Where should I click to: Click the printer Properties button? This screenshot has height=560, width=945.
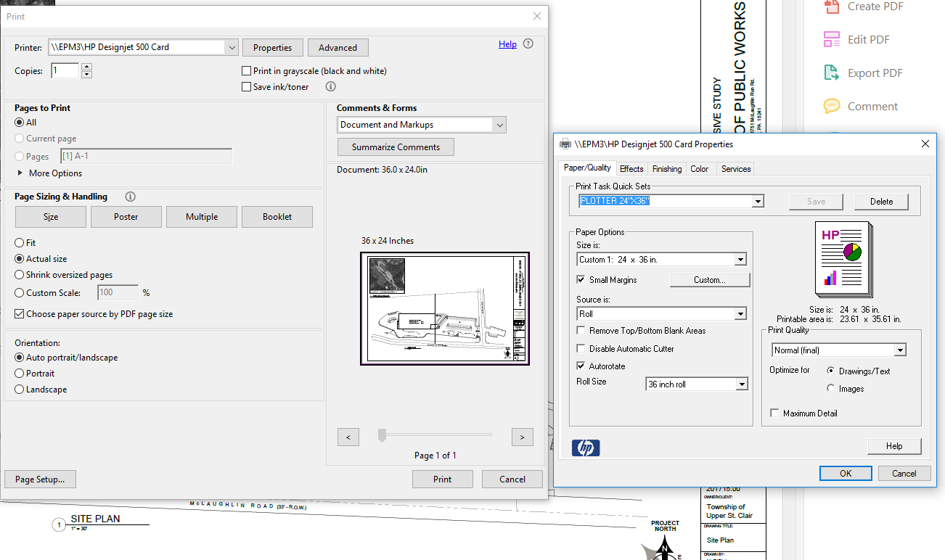coord(272,48)
